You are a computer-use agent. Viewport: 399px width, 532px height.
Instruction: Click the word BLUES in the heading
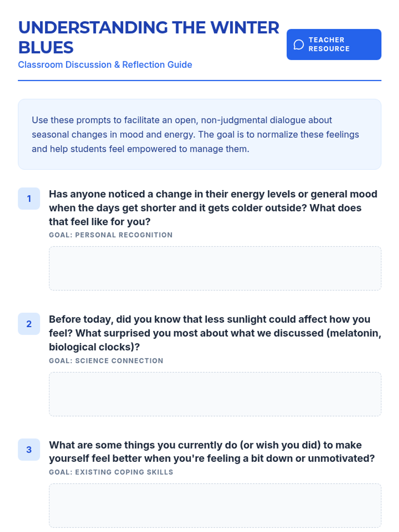point(46,48)
